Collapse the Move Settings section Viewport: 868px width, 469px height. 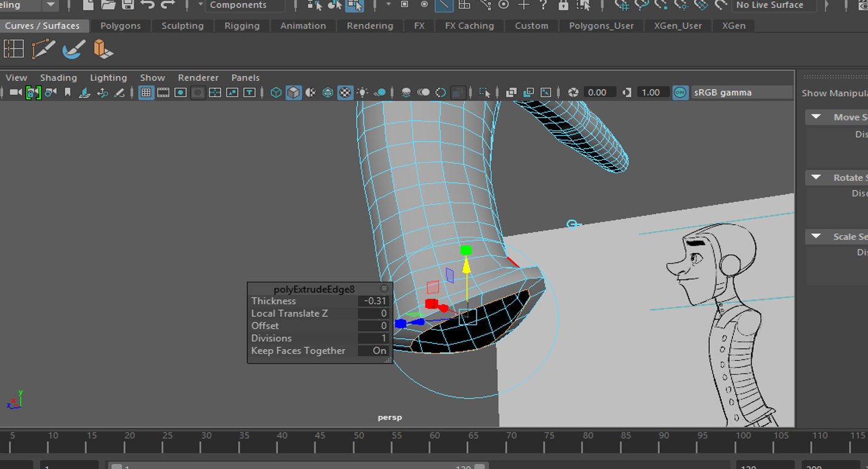click(816, 117)
